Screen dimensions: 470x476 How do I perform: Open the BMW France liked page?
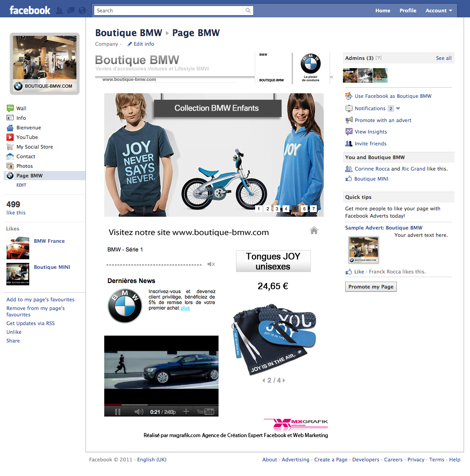[49, 241]
